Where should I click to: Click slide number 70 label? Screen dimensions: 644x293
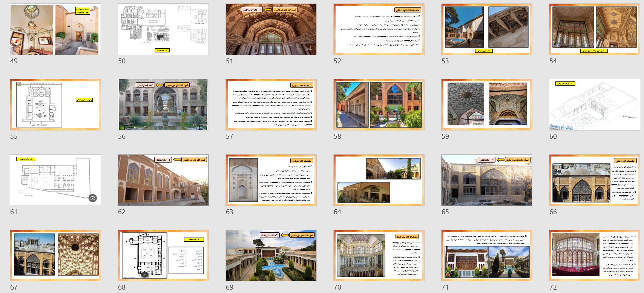(337, 287)
